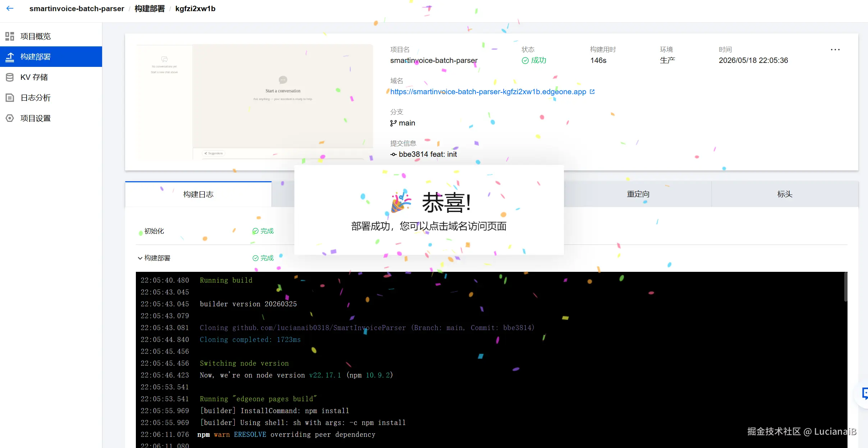
Task: Click the 恭喜! popup heading
Action: (x=446, y=202)
